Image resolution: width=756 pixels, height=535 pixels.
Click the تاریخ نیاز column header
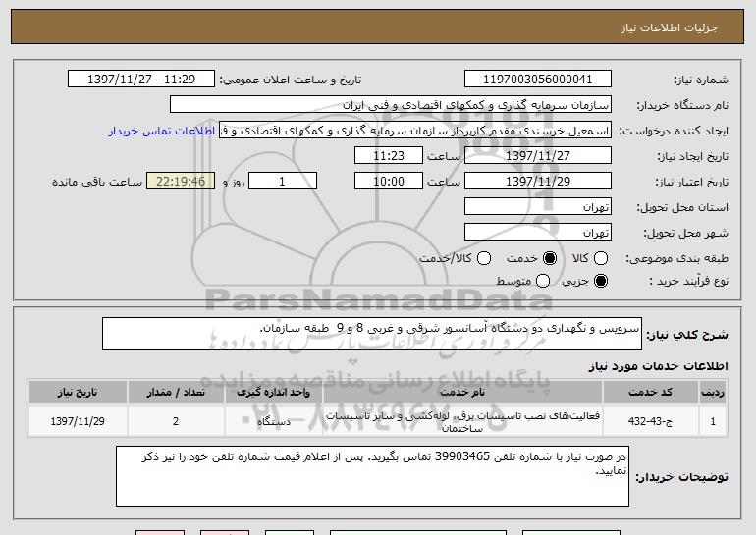pos(78,393)
